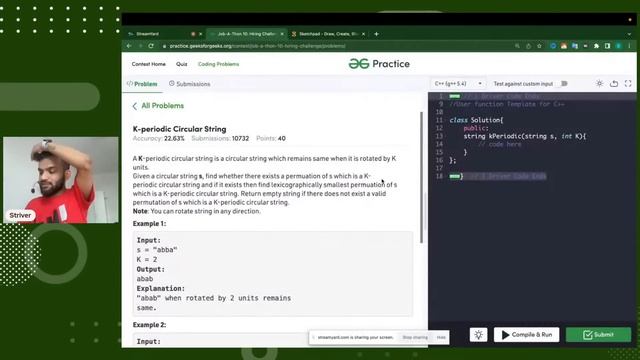Close the Job-A-Thon tab
This screenshot has width=640, height=360.
tap(282, 34)
